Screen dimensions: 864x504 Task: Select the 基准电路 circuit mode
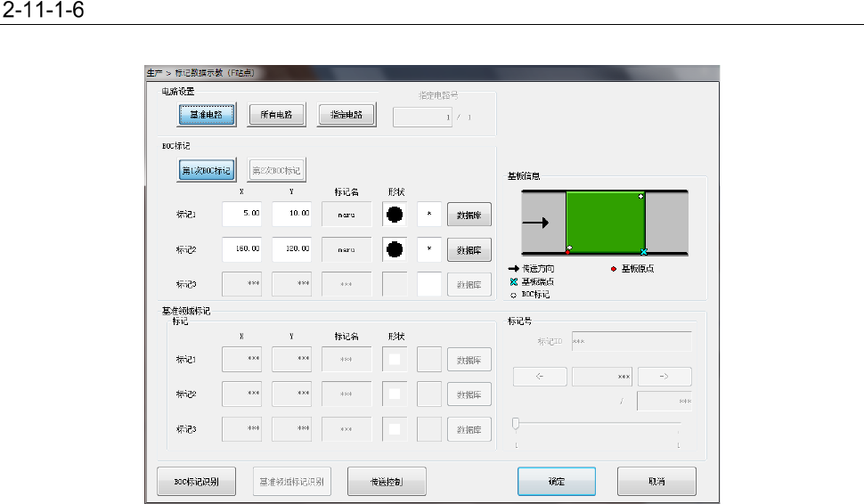pos(206,115)
